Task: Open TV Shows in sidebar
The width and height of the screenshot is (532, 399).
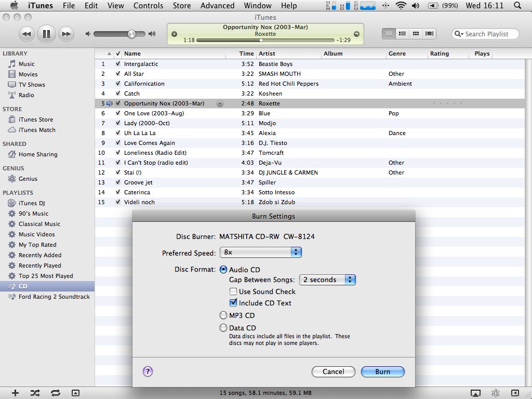Action: (x=32, y=85)
